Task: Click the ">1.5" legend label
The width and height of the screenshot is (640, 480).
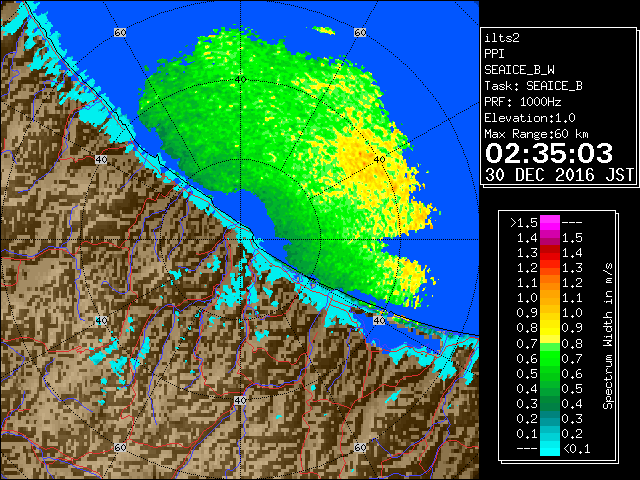Action: [x=524, y=223]
